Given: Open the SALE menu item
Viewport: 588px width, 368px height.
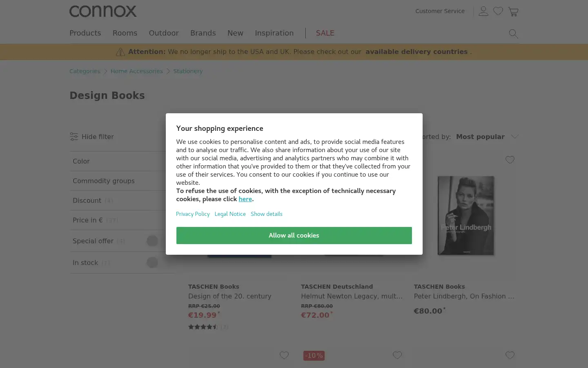Looking at the screenshot, I should click(325, 33).
